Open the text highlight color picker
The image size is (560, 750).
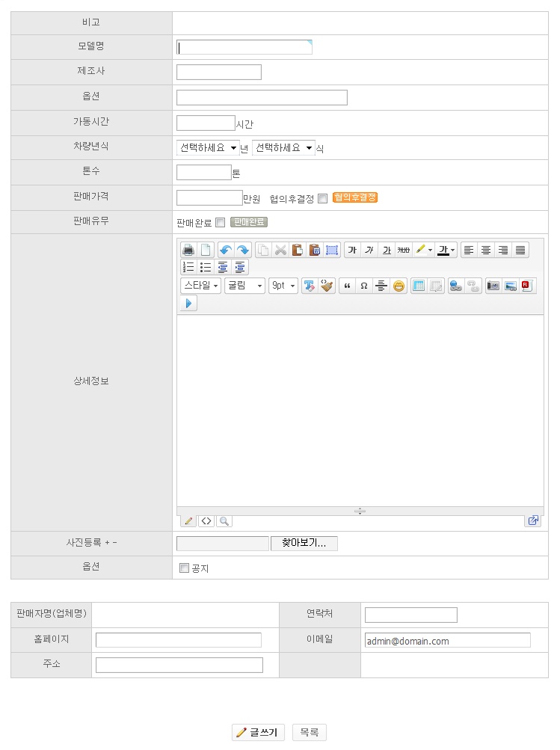425,250
